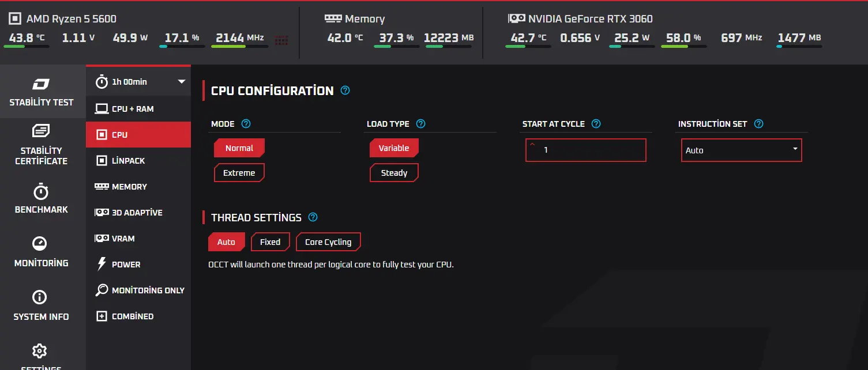Open the CPU core grid icon beside 2144 MHz
The width and height of the screenshot is (868, 370).
(281, 40)
